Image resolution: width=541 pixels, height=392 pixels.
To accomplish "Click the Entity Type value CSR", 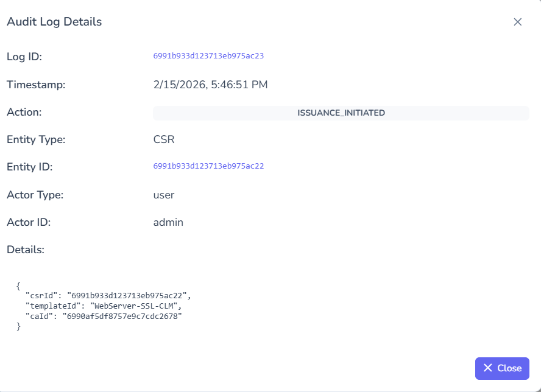I will (163, 139).
